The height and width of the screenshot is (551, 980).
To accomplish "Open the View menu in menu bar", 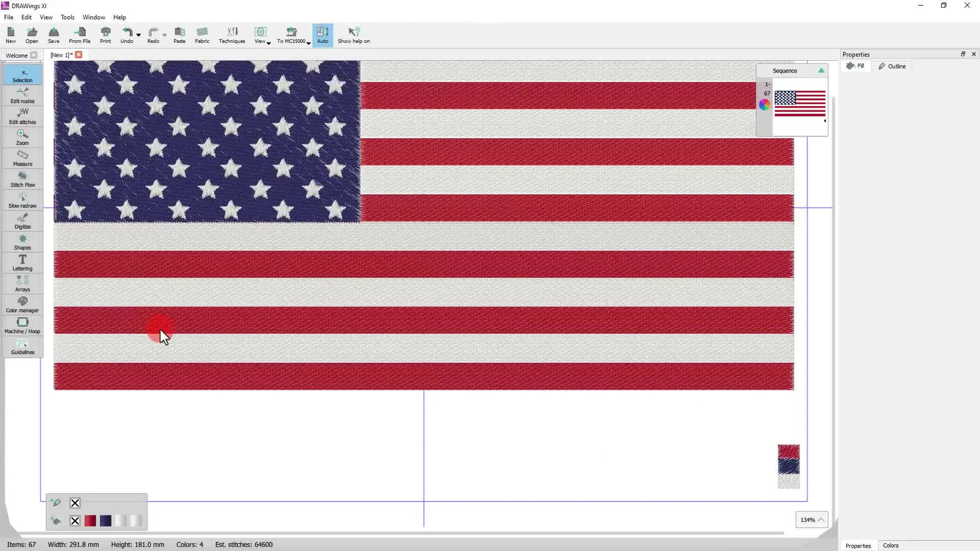I will pos(46,17).
